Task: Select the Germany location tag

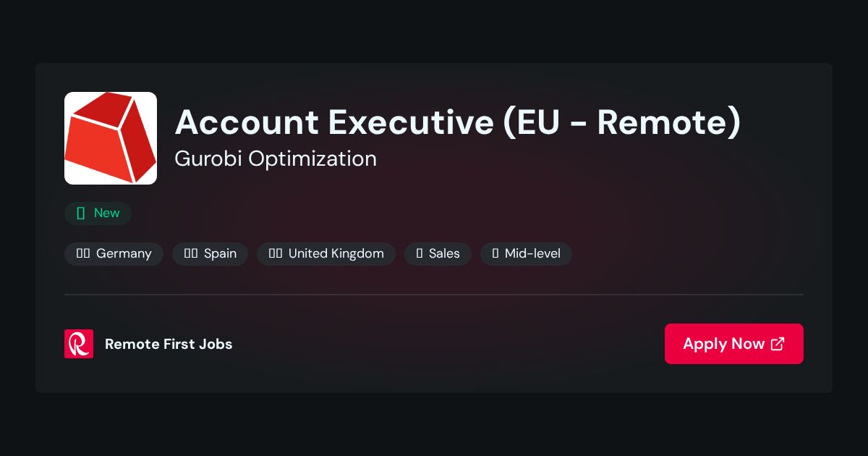Action: (x=114, y=253)
